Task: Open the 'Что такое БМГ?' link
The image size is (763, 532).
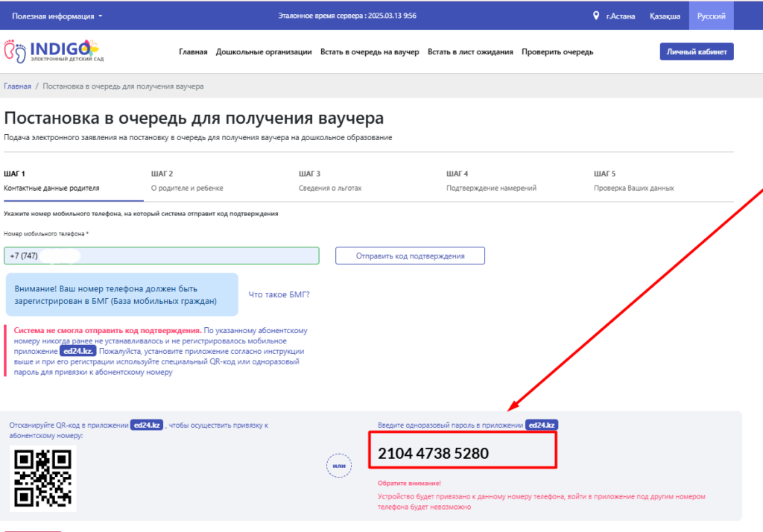Action: 279,294
